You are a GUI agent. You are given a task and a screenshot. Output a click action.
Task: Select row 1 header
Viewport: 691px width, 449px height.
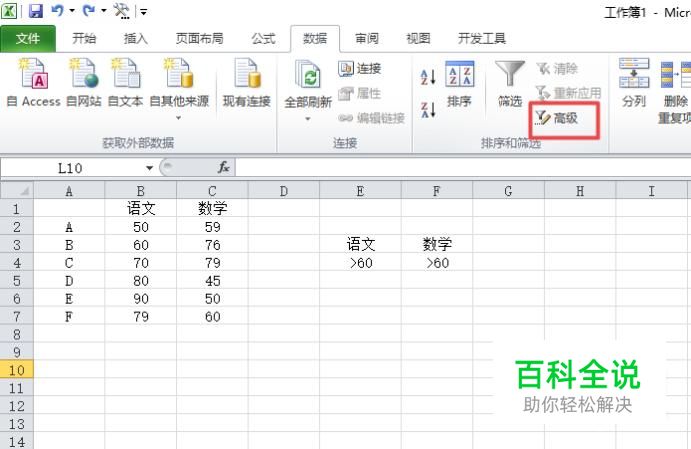coord(17,208)
